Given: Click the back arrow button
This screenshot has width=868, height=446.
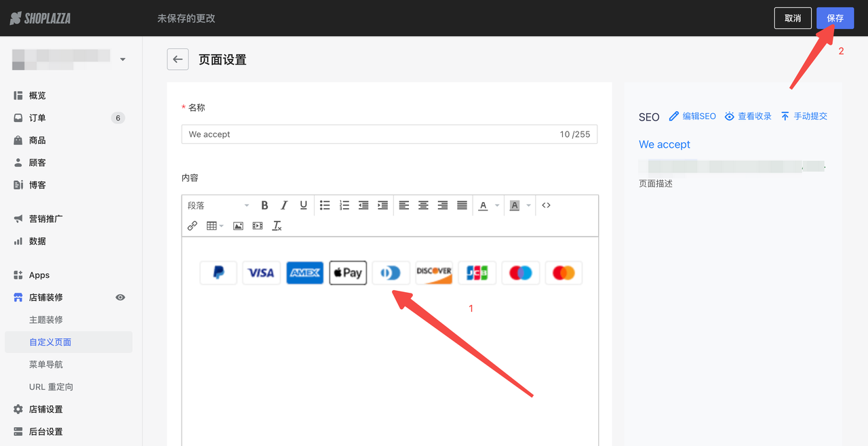Looking at the screenshot, I should (178, 60).
